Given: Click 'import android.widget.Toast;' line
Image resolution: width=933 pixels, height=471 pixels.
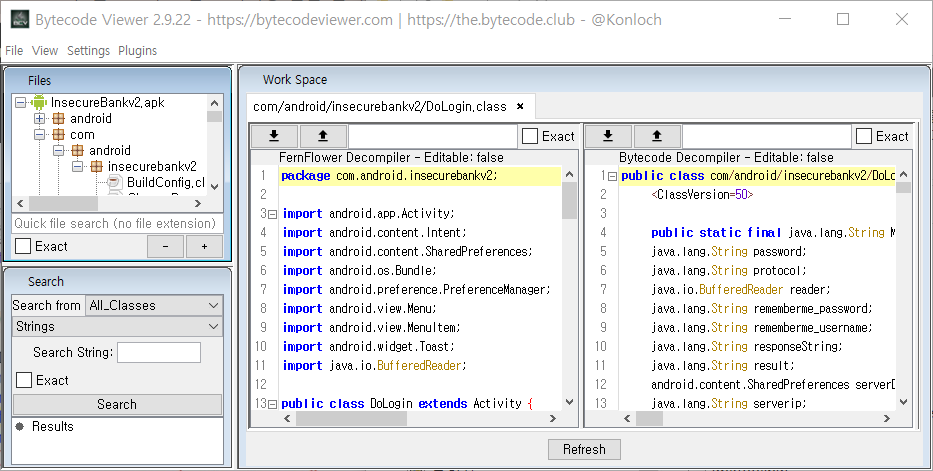Looking at the screenshot, I should (368, 347).
